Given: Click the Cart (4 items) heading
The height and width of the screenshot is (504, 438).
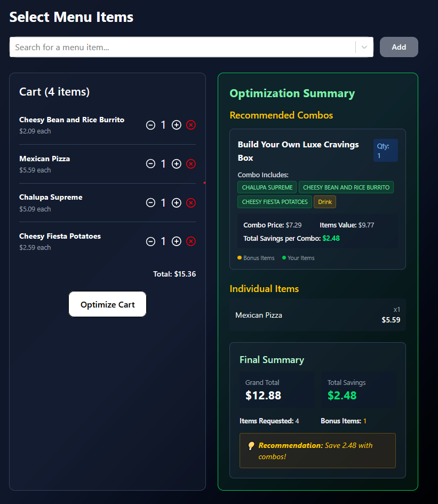Looking at the screenshot, I should pyautogui.click(x=54, y=92).
